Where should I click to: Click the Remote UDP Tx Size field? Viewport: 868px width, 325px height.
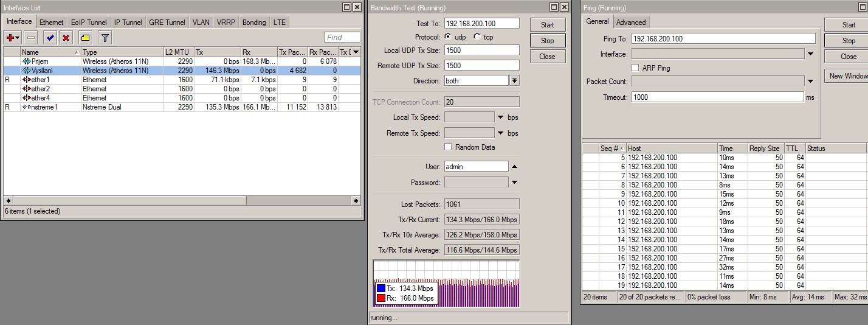click(x=482, y=66)
